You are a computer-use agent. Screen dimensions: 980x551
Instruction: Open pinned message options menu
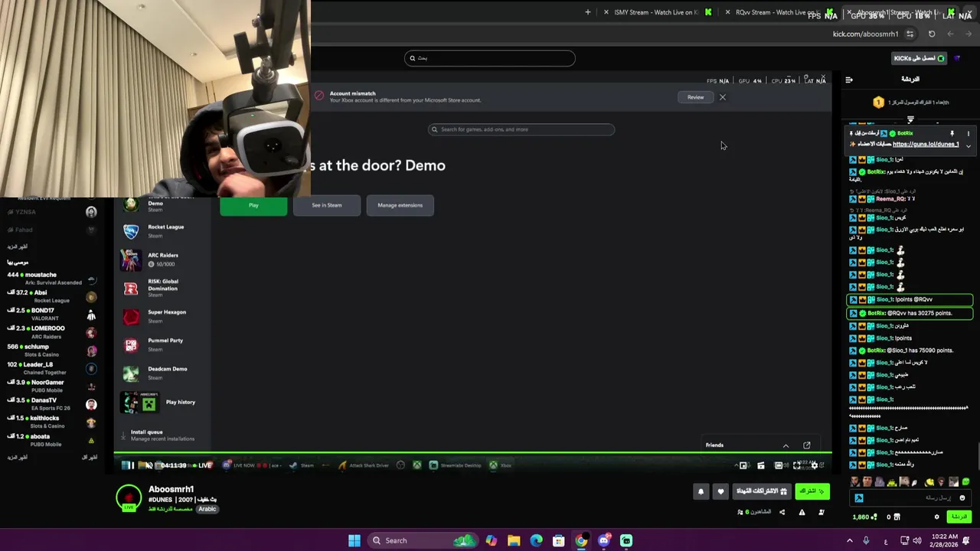[969, 133]
